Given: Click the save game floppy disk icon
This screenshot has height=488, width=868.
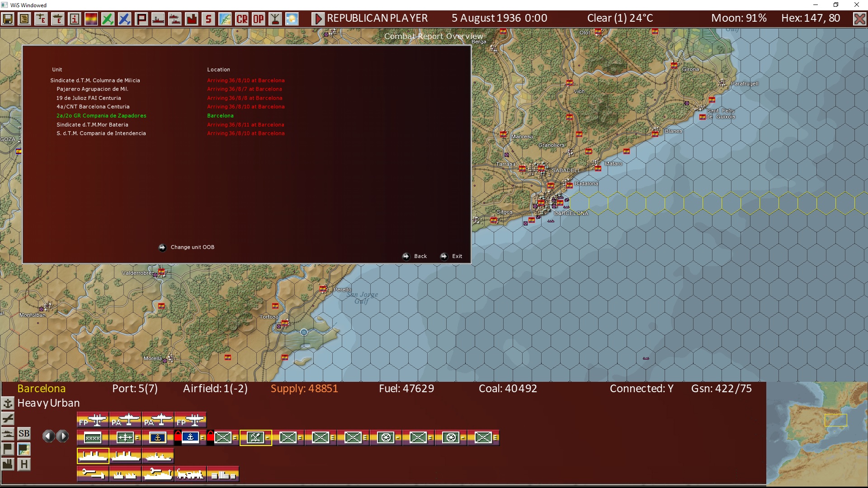Looking at the screenshot, I should tap(8, 19).
